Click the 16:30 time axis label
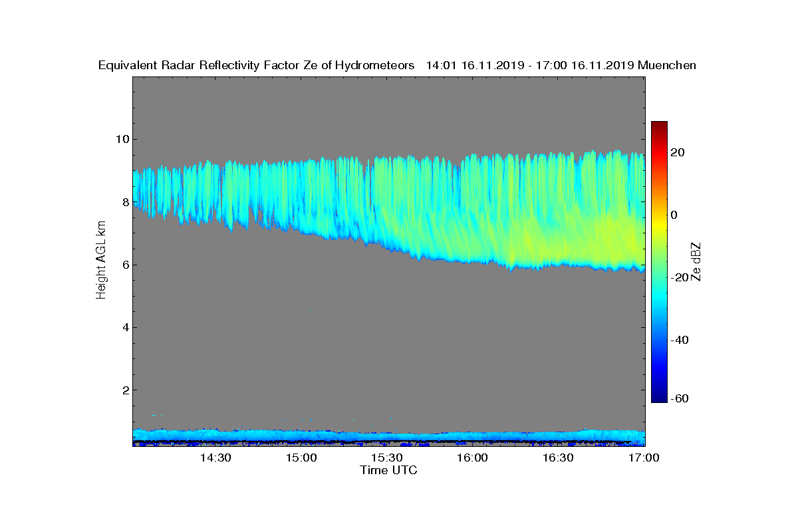The image size is (798, 532). [559, 458]
